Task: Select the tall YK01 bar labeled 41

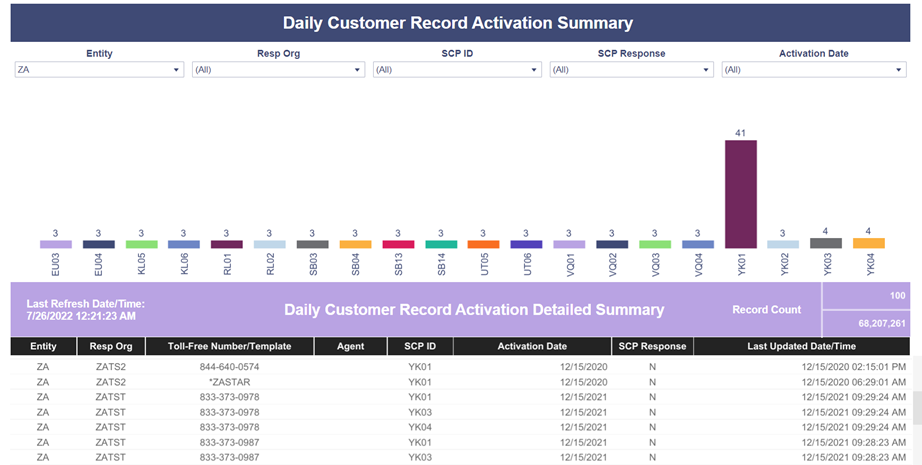Action: pyautogui.click(x=740, y=194)
